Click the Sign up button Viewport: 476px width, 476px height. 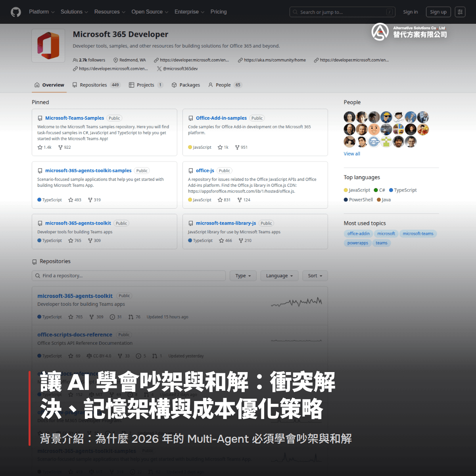coord(438,12)
